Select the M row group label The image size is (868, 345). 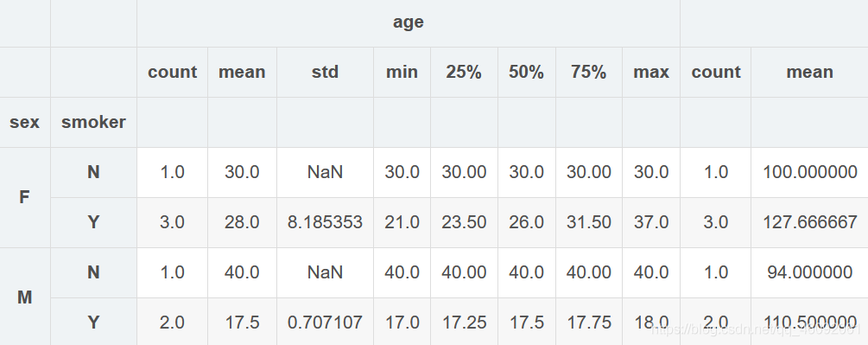[24, 297]
